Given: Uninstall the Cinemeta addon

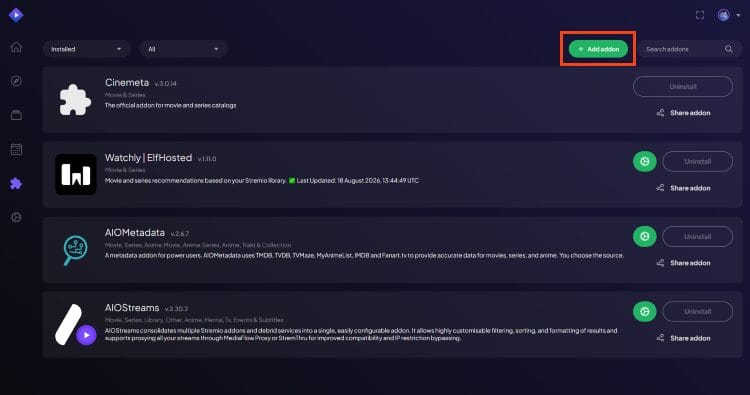Looking at the screenshot, I should point(683,87).
